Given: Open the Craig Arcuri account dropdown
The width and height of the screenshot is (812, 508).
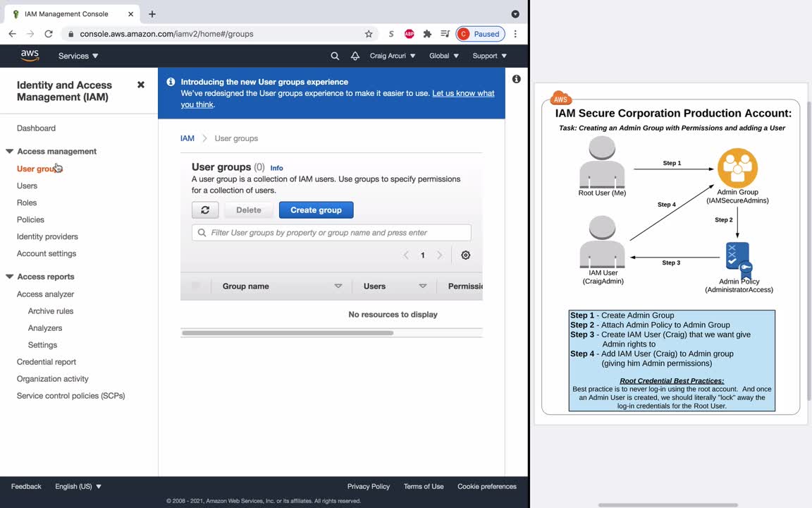Looking at the screenshot, I should click(393, 56).
